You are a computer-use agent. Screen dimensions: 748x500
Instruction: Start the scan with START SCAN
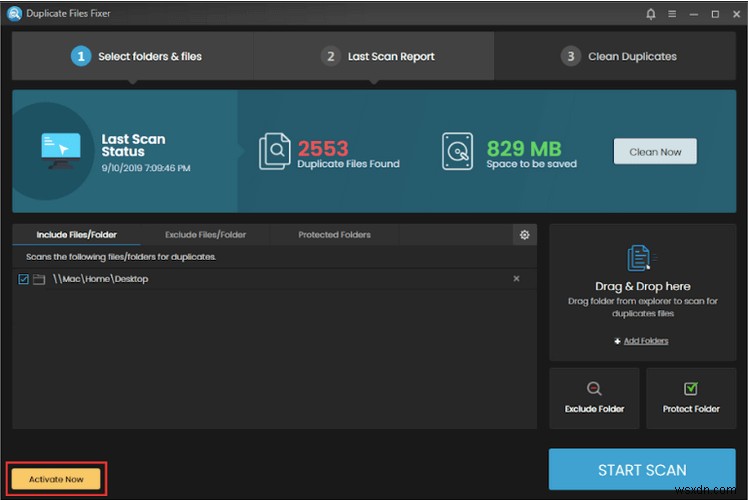(642, 470)
